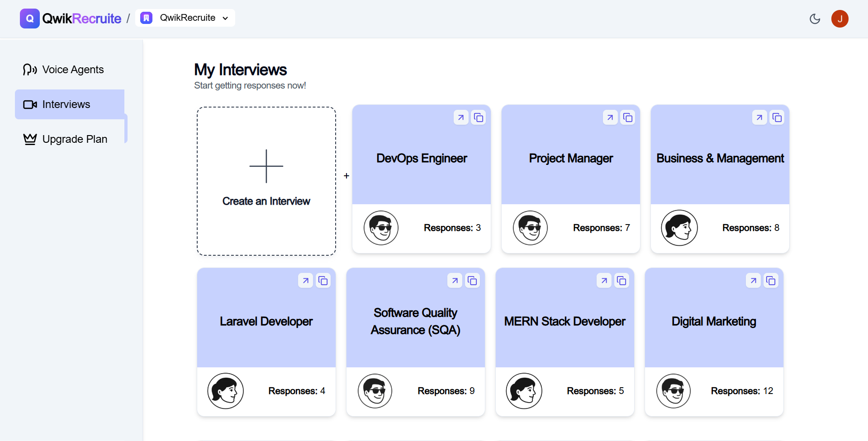Open Digital Marketing interview via arrow icon
Screen dimensions: 868x441
click(x=754, y=281)
